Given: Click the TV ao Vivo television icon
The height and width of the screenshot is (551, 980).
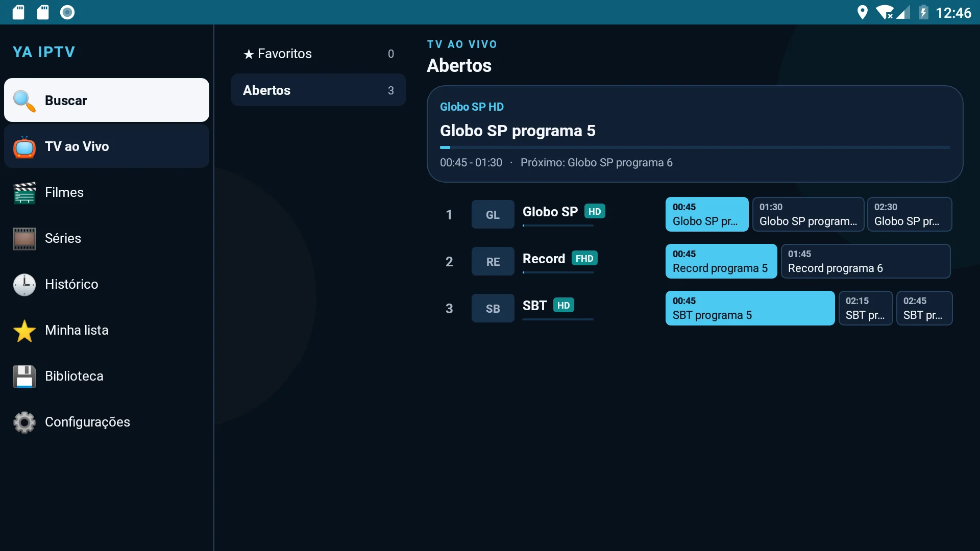Looking at the screenshot, I should point(24,146).
